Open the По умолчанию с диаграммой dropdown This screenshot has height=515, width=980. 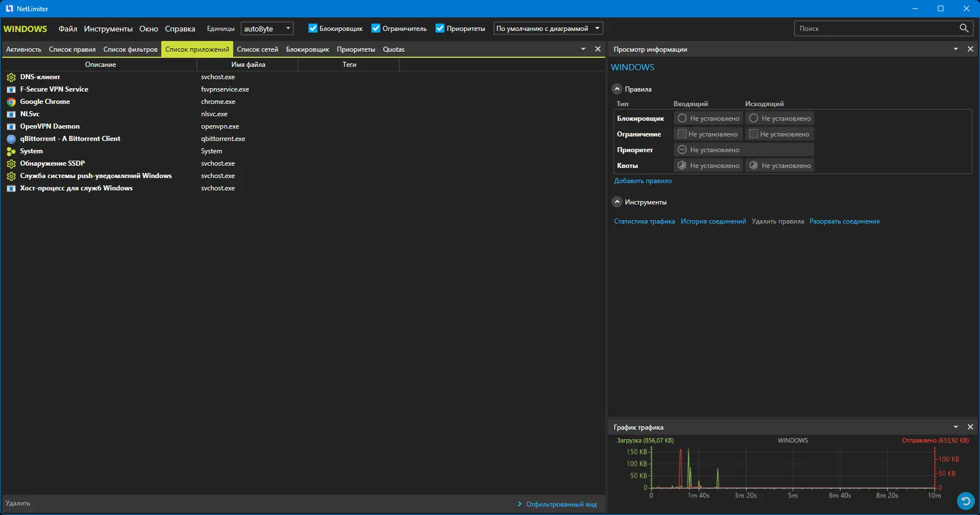(548, 28)
